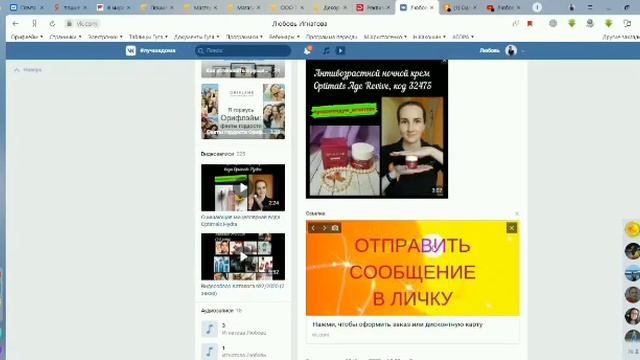Switch to the first browser tab

pos(27,8)
